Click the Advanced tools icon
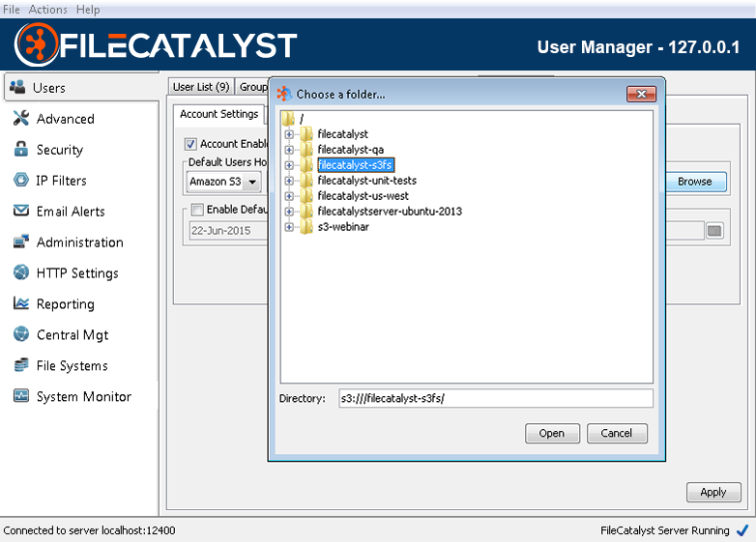Viewport: 756px width, 542px height. tap(19, 119)
